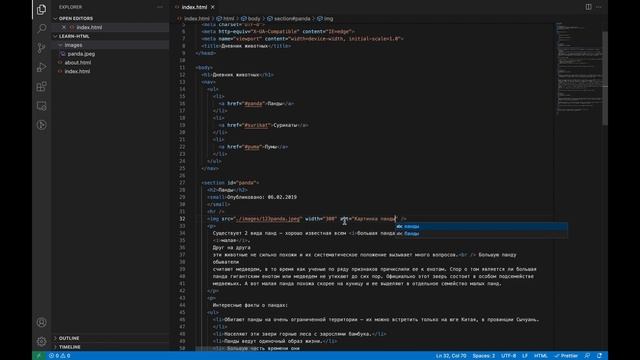Viewport: 640px width, 360px height.
Task: Close the index.html editor tab
Action: point(213,7)
